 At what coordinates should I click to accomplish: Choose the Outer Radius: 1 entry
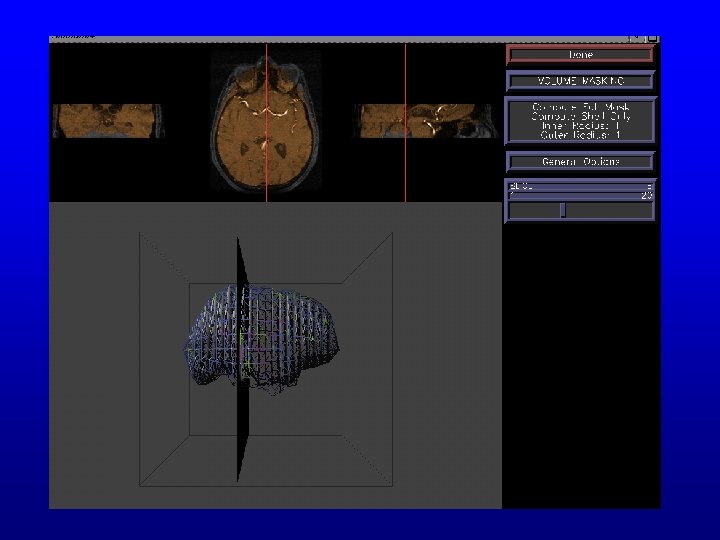tap(581, 135)
